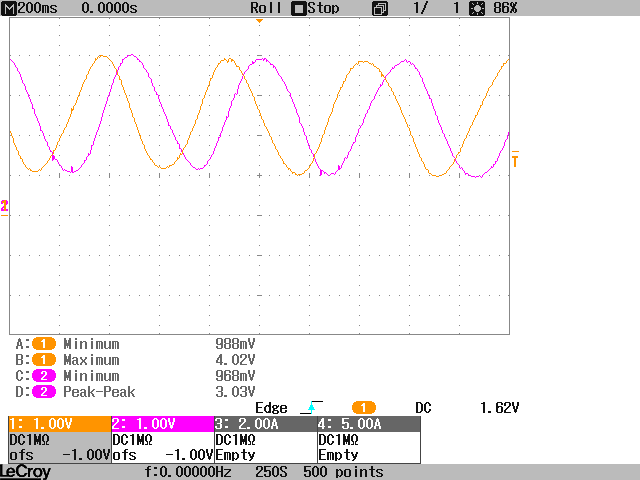Select the 0.0000s delay readout
The height and width of the screenshot is (480, 640).
[109, 8]
